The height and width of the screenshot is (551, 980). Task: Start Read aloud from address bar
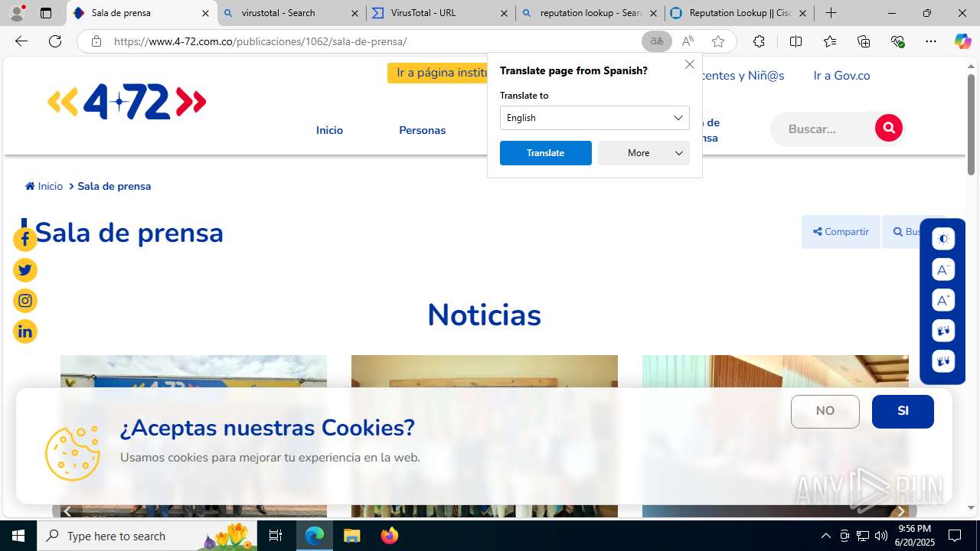[x=688, y=41]
